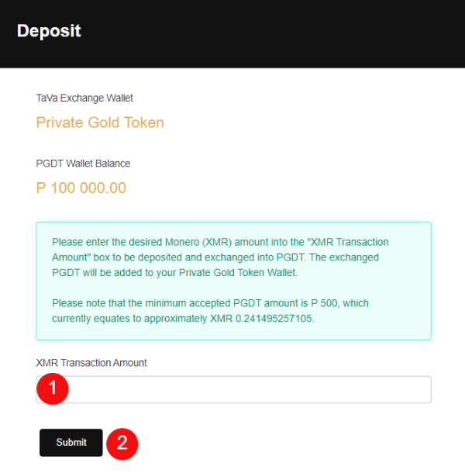Select the P 100 000.00 balance amount
465x476 pixels.
pyautogui.click(x=81, y=188)
